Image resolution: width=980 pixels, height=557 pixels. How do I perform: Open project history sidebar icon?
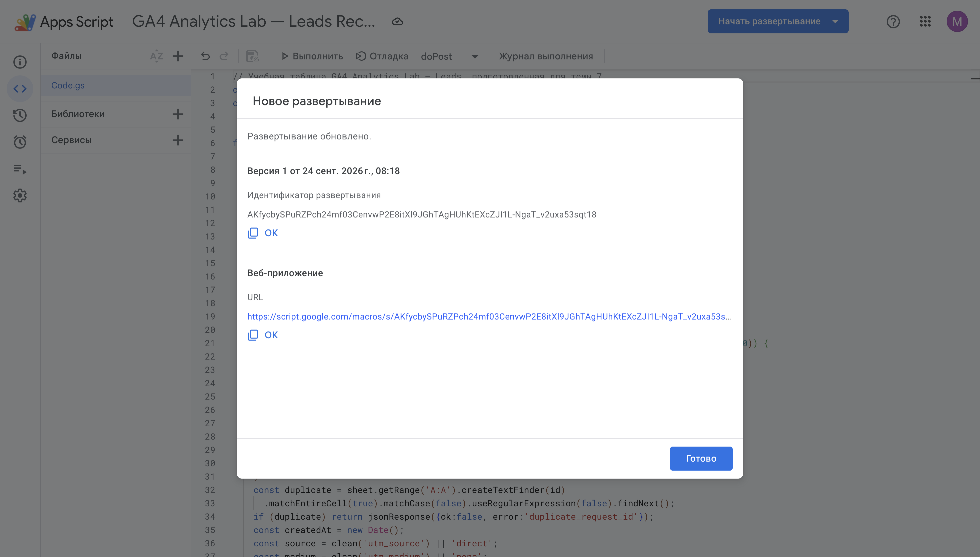(x=20, y=115)
